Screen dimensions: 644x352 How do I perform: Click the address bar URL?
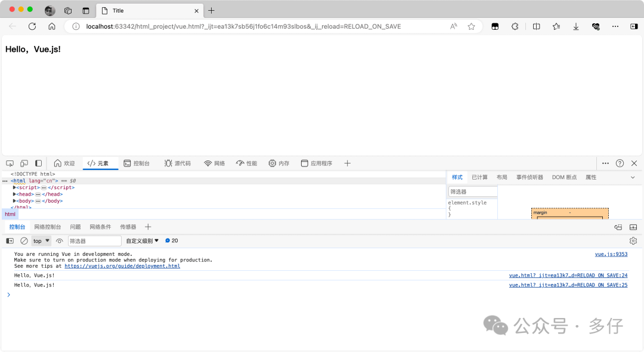click(x=243, y=26)
